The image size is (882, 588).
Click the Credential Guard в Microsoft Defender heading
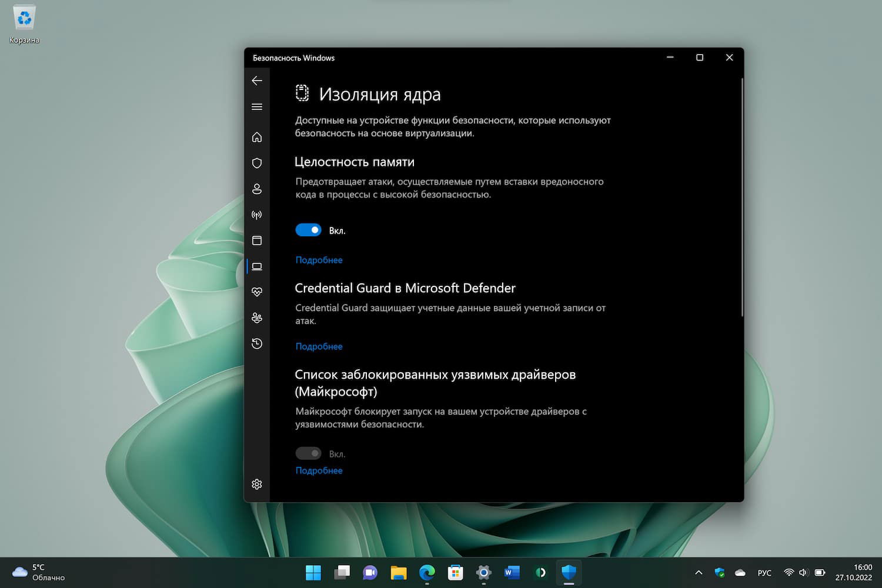(x=405, y=288)
